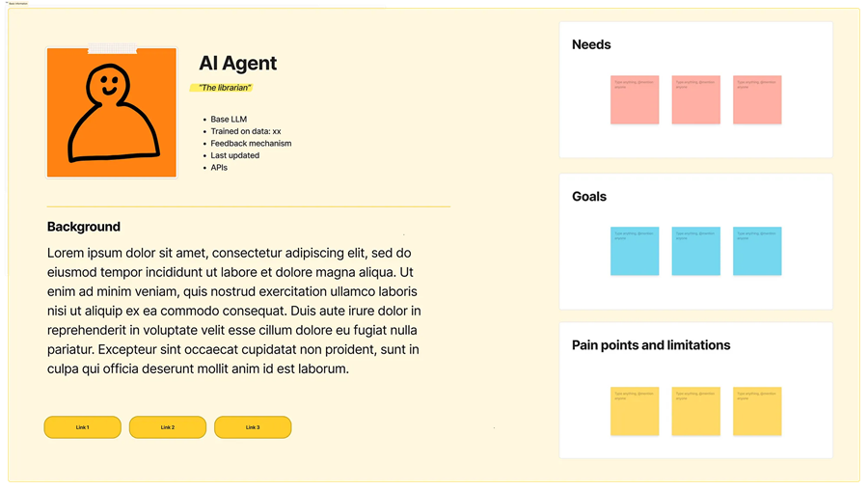Select the middle blue sticky note under Goals
Image resolution: width=868 pixels, height=490 pixels.
[x=695, y=251]
